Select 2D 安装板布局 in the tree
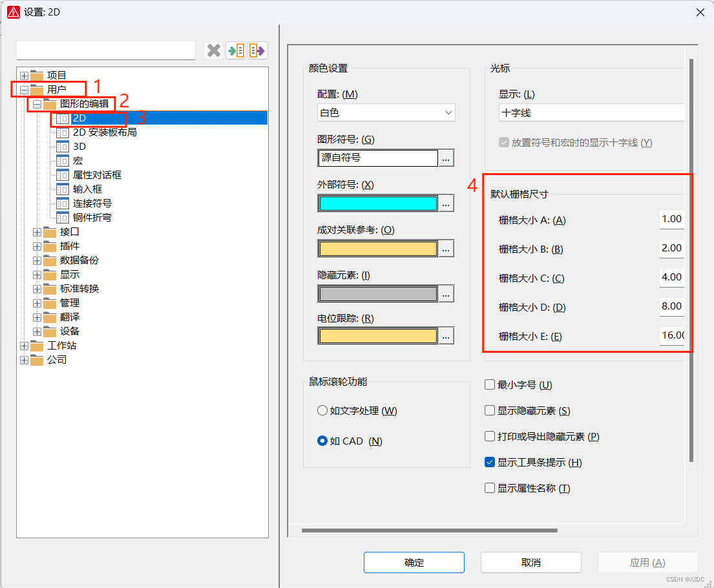Image resolution: width=714 pixels, height=588 pixels. click(104, 132)
